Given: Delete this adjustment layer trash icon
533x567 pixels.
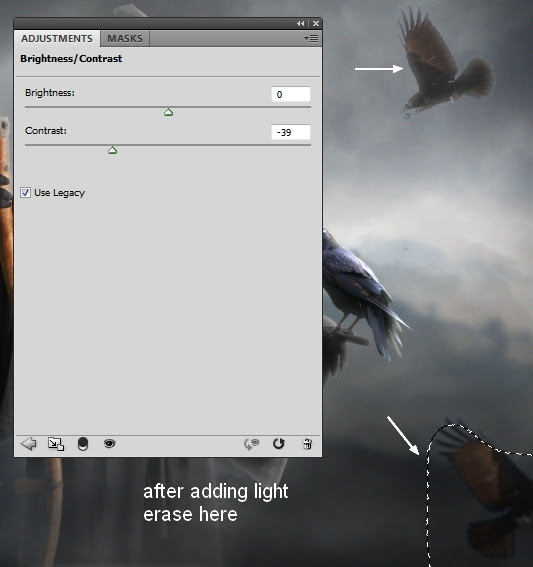Looking at the screenshot, I should coord(307,444).
